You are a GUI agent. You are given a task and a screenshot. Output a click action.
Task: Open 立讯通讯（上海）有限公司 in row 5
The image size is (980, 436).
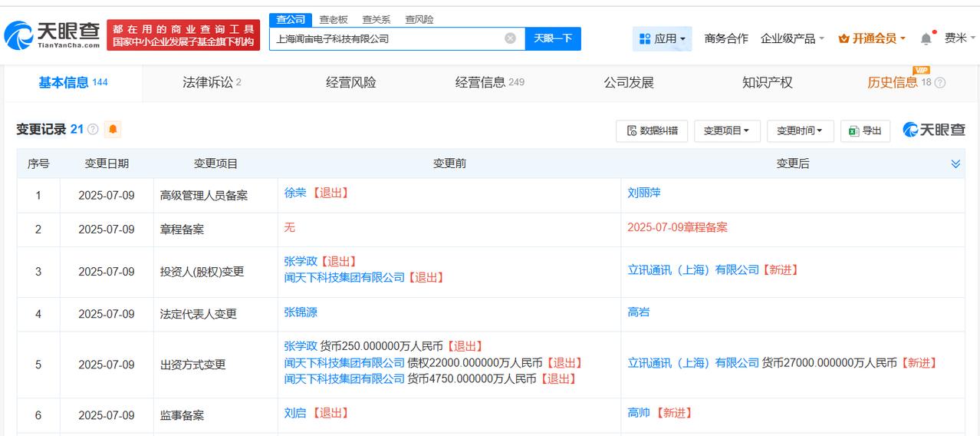pos(693,362)
